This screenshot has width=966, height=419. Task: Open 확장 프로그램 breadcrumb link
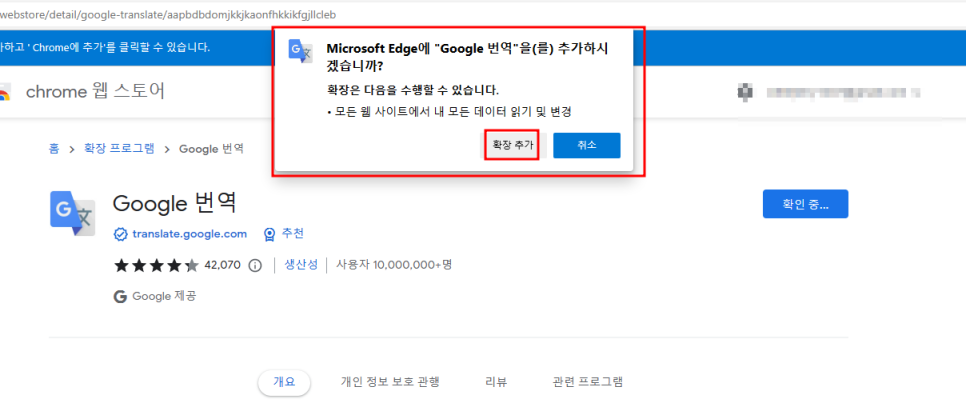coord(120,149)
